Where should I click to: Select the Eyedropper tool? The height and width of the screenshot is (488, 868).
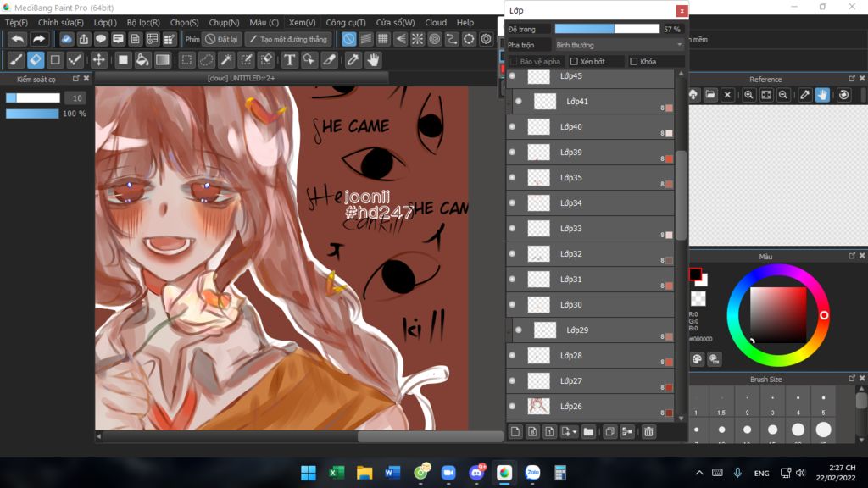coord(353,60)
